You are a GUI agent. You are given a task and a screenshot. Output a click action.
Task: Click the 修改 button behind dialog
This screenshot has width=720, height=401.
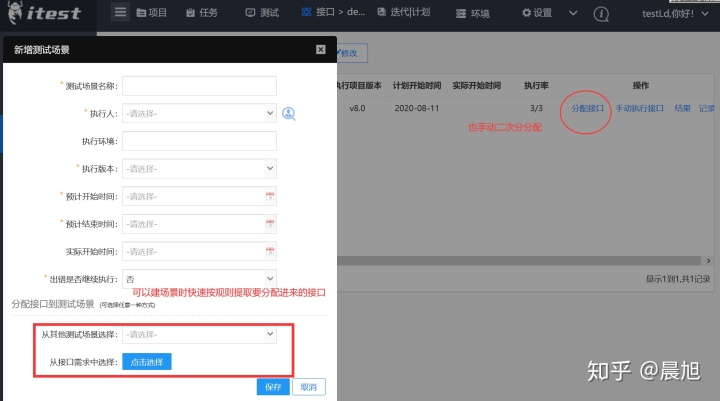click(x=352, y=53)
